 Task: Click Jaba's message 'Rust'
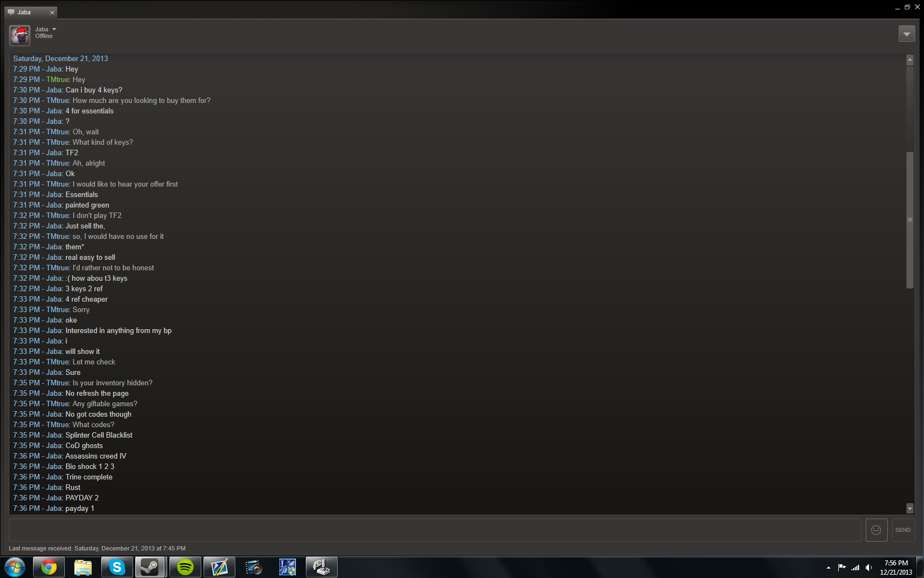tap(73, 488)
